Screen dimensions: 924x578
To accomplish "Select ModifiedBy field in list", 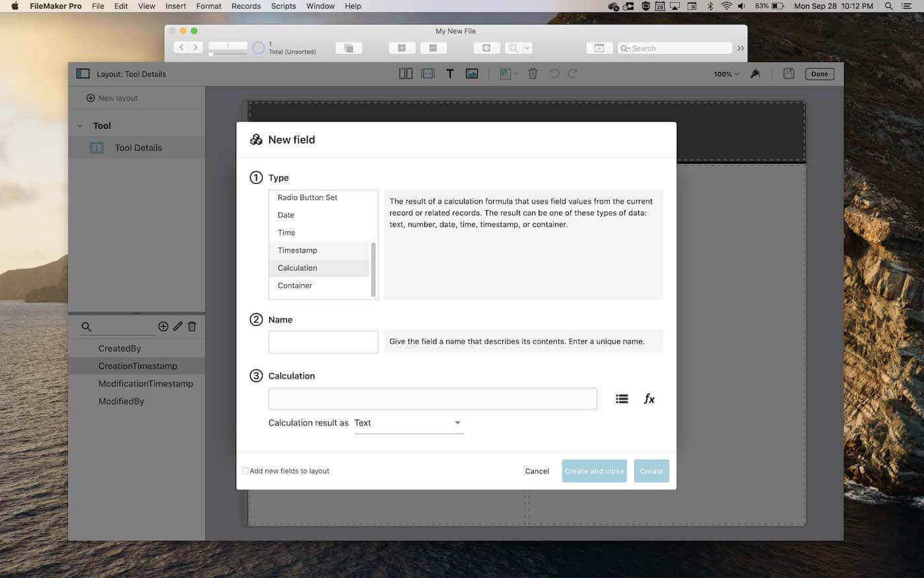I will 137,401.
